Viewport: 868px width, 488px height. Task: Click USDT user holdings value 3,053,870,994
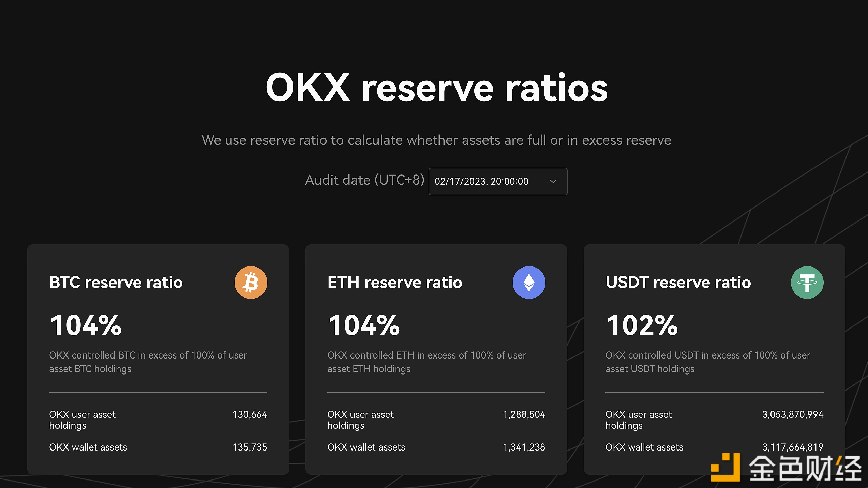click(x=793, y=414)
